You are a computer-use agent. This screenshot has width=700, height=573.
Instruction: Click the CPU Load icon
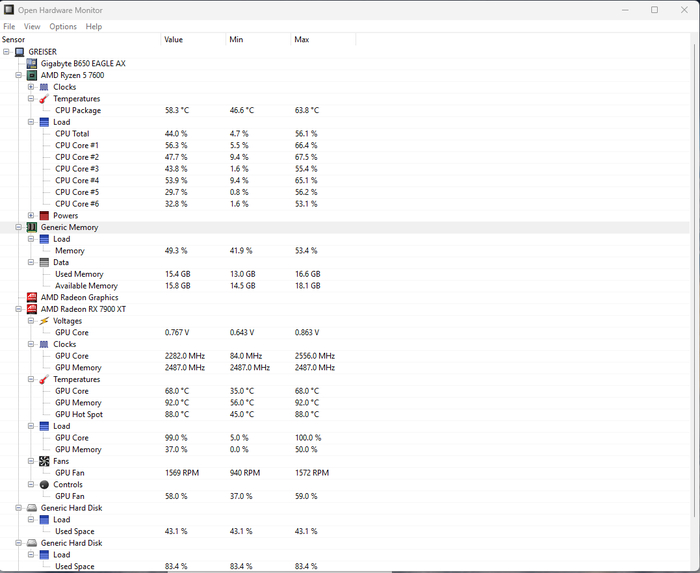point(44,122)
